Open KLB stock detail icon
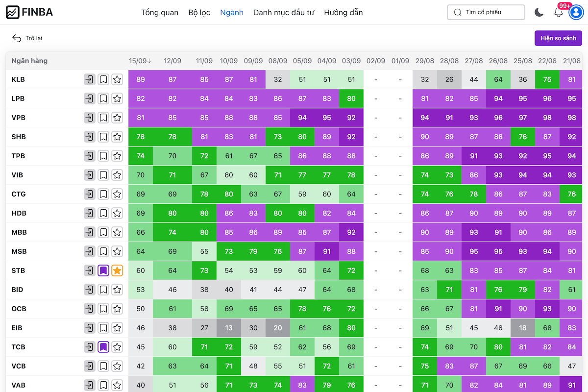The width and height of the screenshot is (588, 392). 89,79
